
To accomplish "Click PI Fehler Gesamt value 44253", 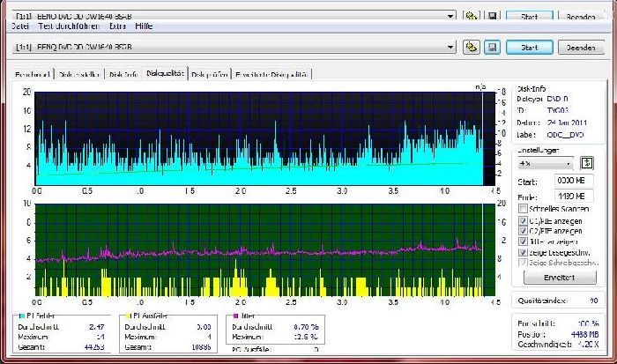I will 94,347.
